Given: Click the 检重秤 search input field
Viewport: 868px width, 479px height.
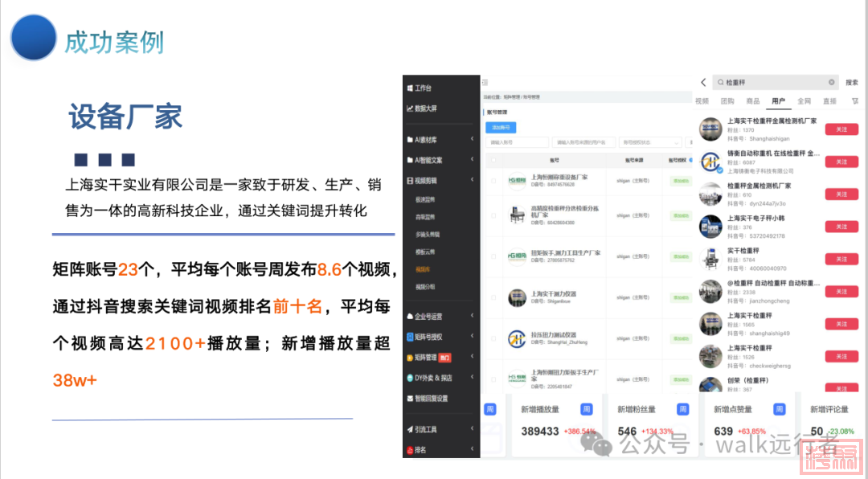Looking at the screenshot, I should tap(775, 82).
